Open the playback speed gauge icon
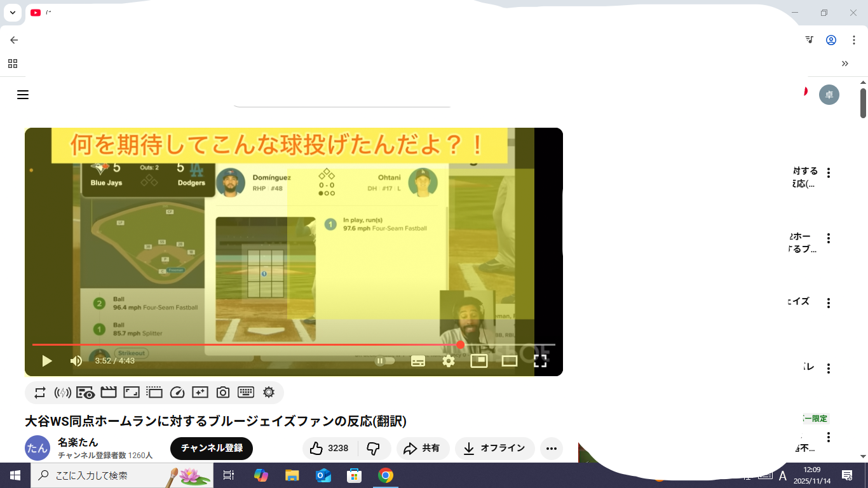The height and width of the screenshot is (488, 868). click(x=177, y=393)
